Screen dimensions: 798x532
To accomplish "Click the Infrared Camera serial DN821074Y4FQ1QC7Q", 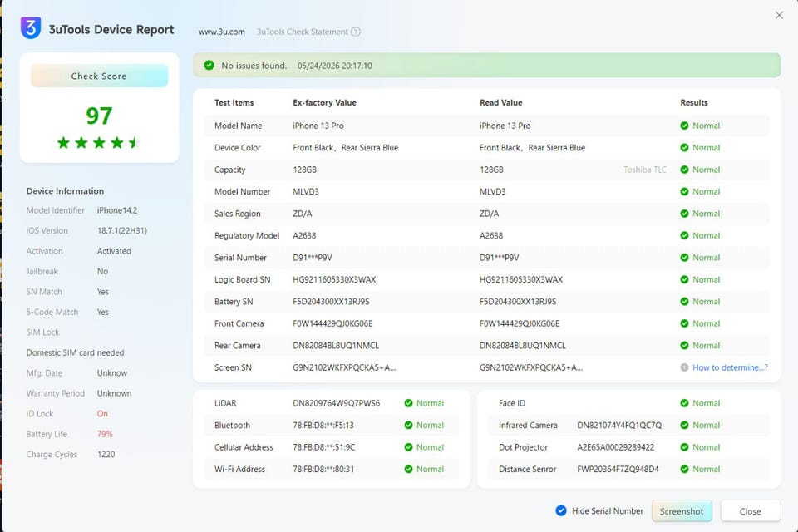I will tap(619, 425).
